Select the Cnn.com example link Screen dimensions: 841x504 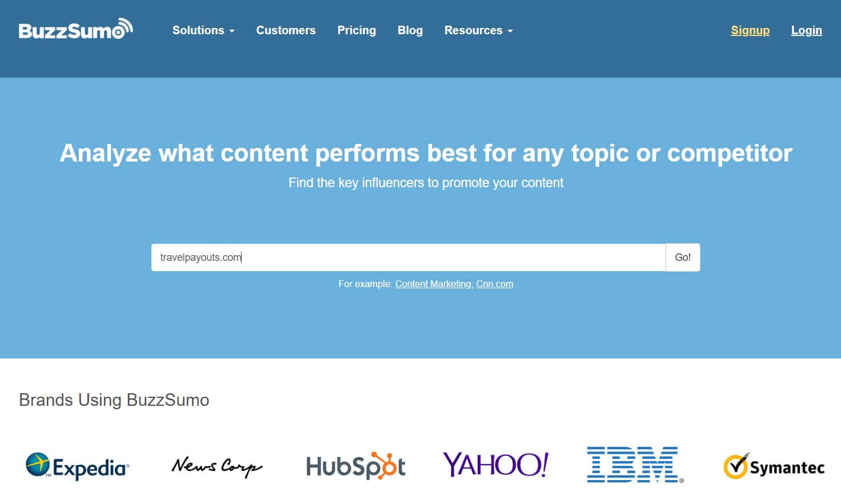[x=494, y=284]
